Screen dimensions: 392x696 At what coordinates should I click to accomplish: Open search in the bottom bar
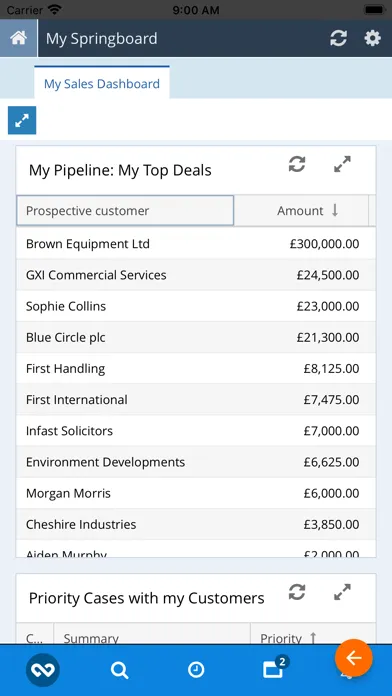point(119,670)
